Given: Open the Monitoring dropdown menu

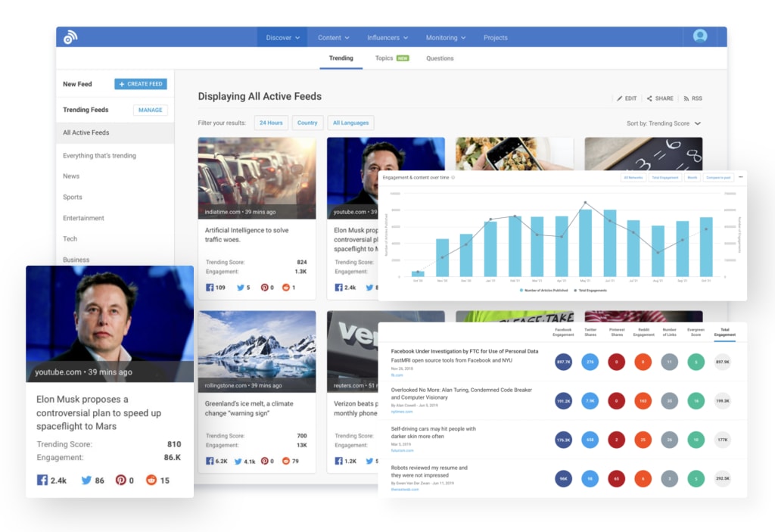Looking at the screenshot, I should tap(445, 36).
